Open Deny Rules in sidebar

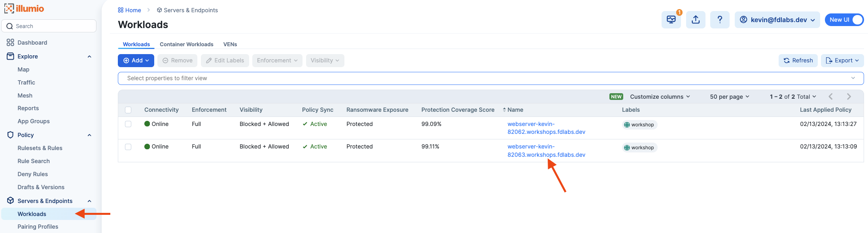click(x=32, y=174)
